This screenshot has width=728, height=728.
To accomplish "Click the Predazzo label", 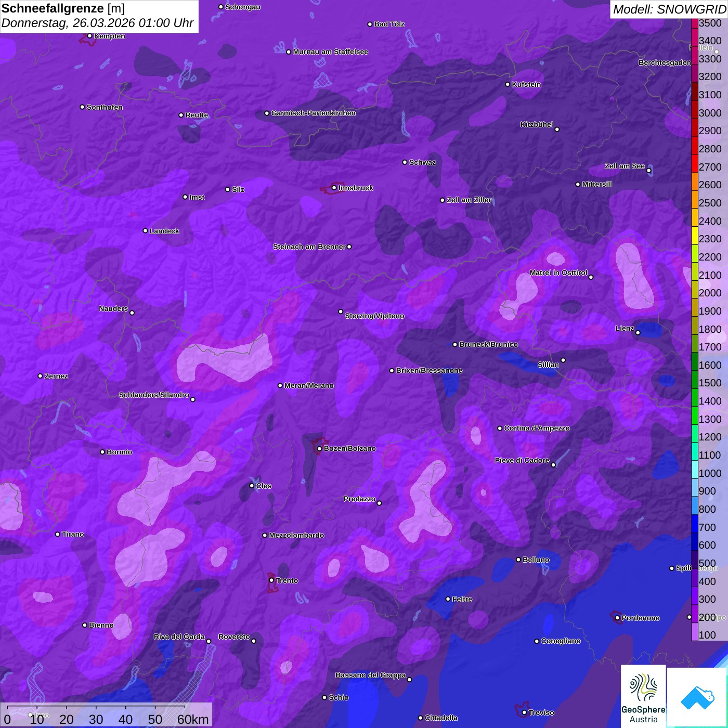I will (x=359, y=499).
